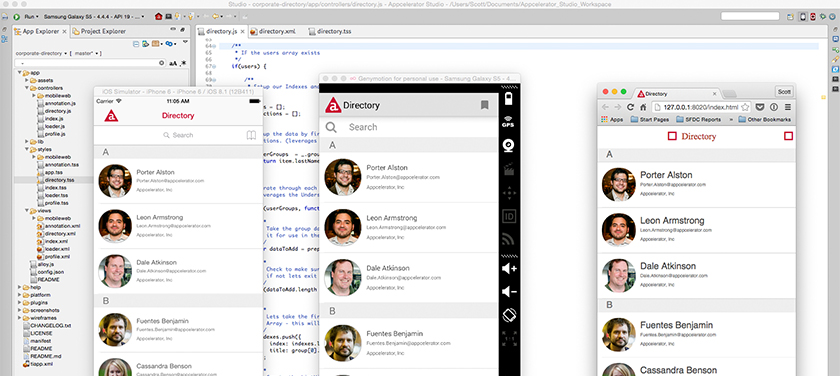
Task: Click the Open Perspective icon in Studio toolbar
Action: (x=790, y=17)
